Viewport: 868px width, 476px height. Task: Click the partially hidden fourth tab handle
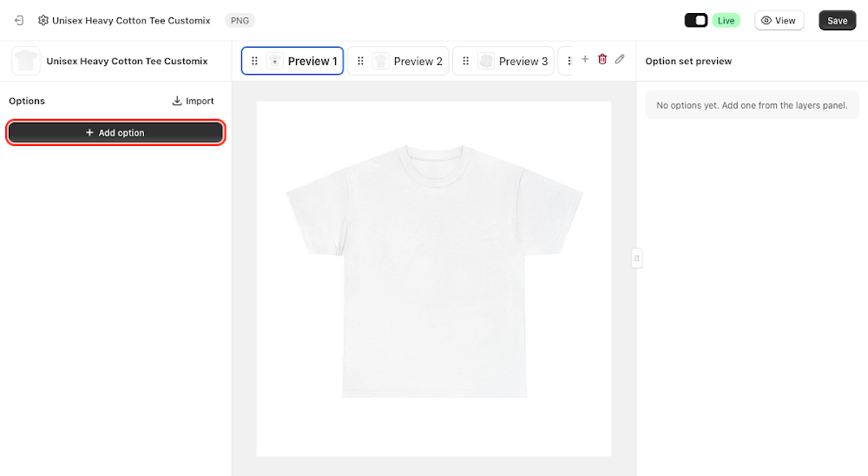569,61
